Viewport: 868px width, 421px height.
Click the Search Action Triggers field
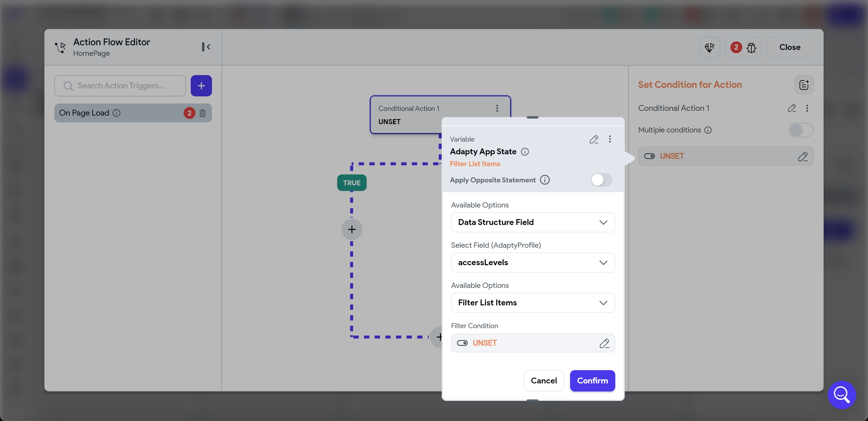pos(121,86)
